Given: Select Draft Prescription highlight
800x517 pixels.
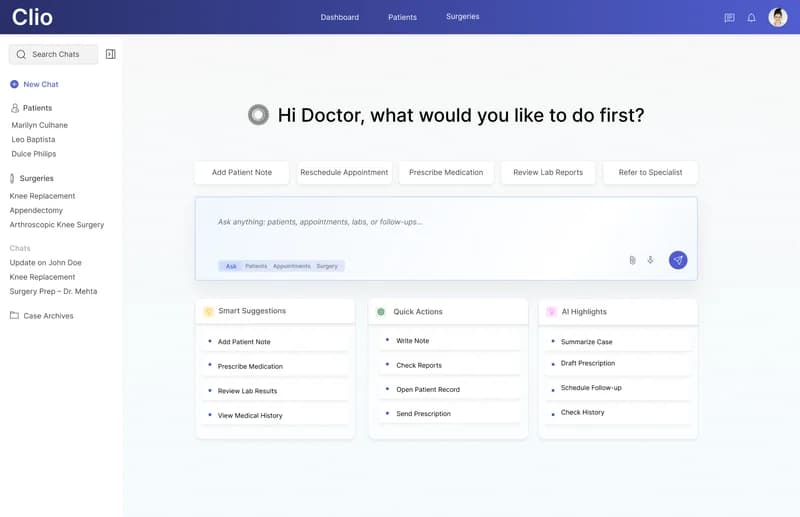Looking at the screenshot, I should [x=618, y=363].
